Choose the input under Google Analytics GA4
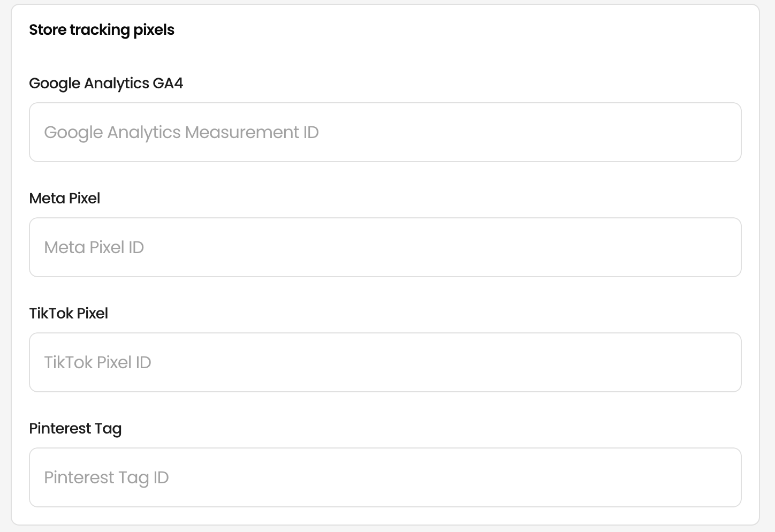Screen dimensions: 775x532 pos(385,132)
